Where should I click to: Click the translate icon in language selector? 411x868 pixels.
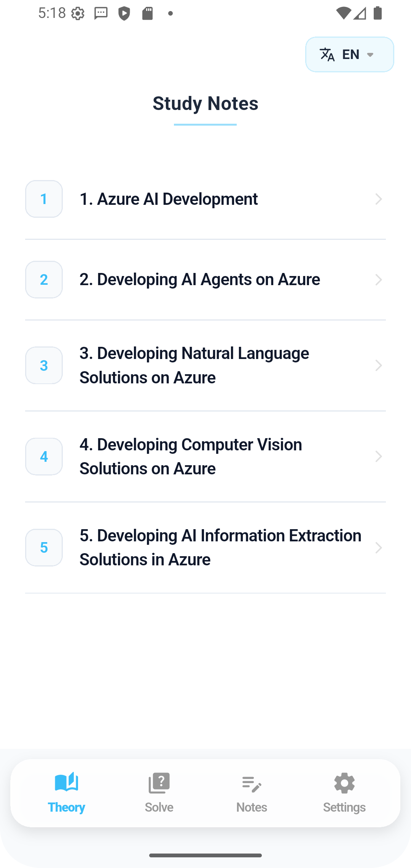pyautogui.click(x=327, y=54)
